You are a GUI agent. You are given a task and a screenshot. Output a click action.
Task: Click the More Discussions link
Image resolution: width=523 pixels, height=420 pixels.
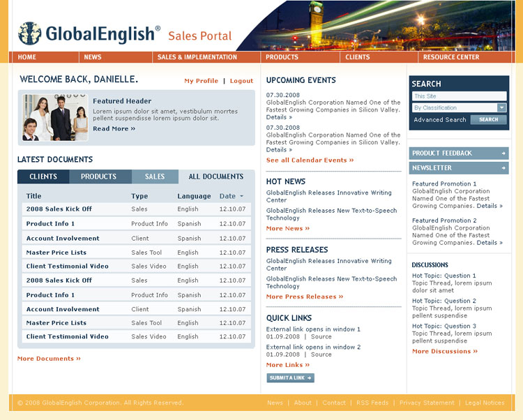click(445, 351)
